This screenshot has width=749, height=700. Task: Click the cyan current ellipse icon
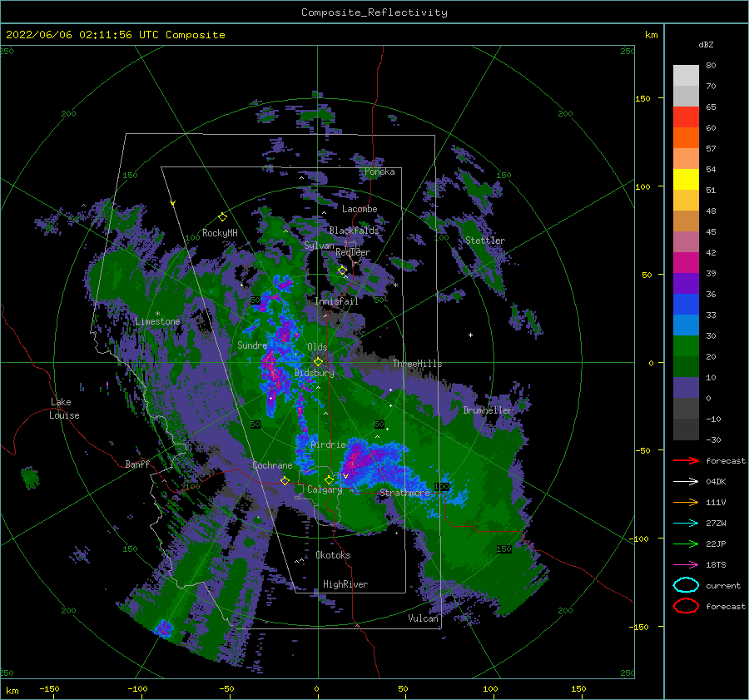coord(686,585)
